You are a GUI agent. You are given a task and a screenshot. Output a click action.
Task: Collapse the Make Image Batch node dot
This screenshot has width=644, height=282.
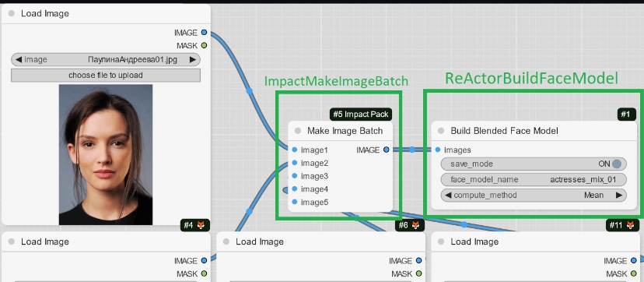(x=298, y=131)
